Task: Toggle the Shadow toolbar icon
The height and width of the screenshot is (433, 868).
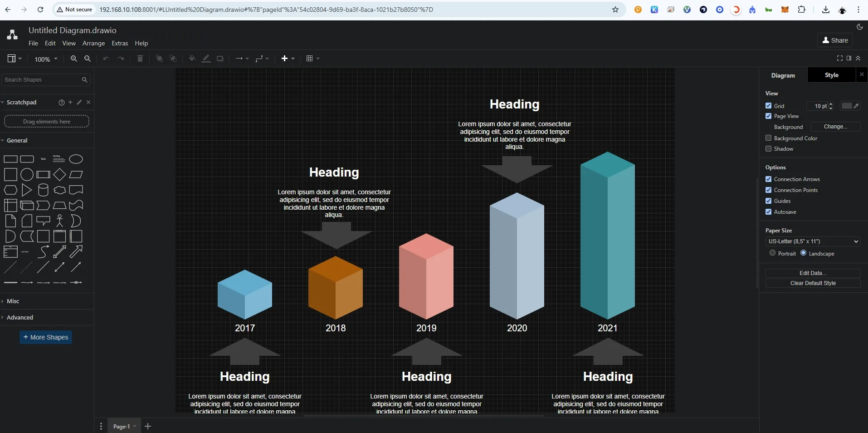Action: pos(220,59)
